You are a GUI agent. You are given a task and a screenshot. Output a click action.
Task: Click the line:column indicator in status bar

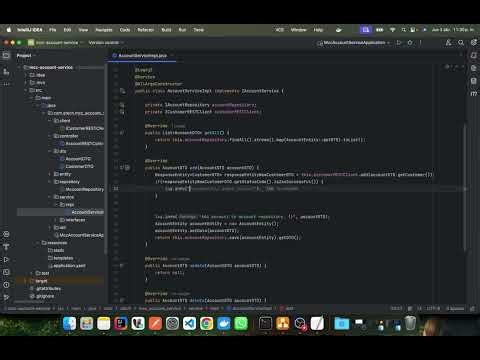pos(396,308)
